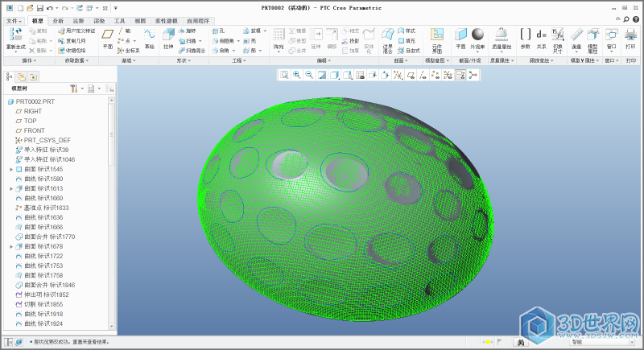Image resolution: width=644 pixels, height=350 pixels.
Task: Click the zoom in magnifier in view toolbar
Action: [297, 75]
